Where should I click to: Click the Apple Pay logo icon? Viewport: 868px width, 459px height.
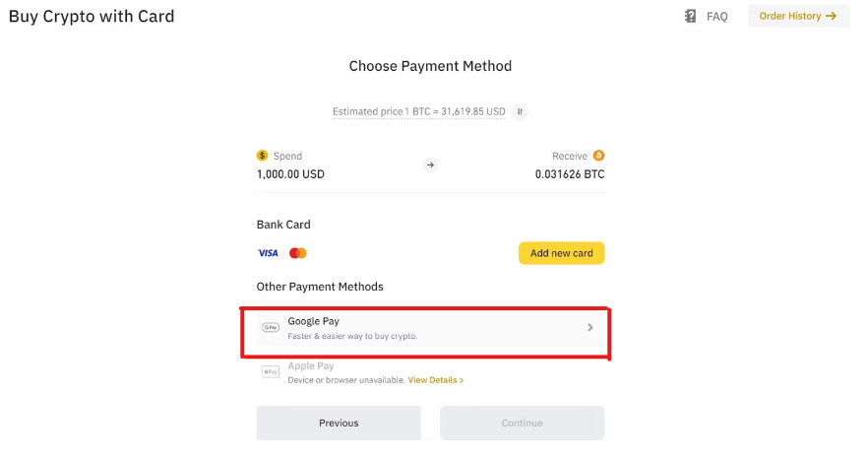[271, 371]
